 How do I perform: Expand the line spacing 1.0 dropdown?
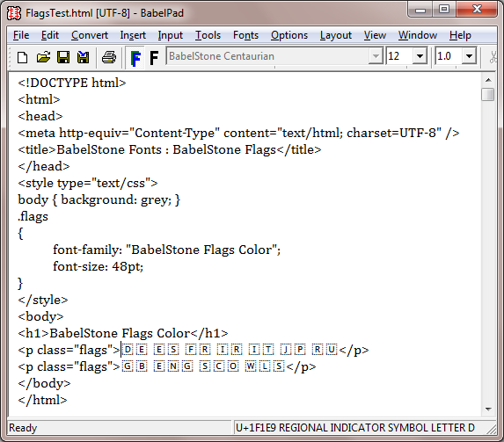(x=469, y=56)
